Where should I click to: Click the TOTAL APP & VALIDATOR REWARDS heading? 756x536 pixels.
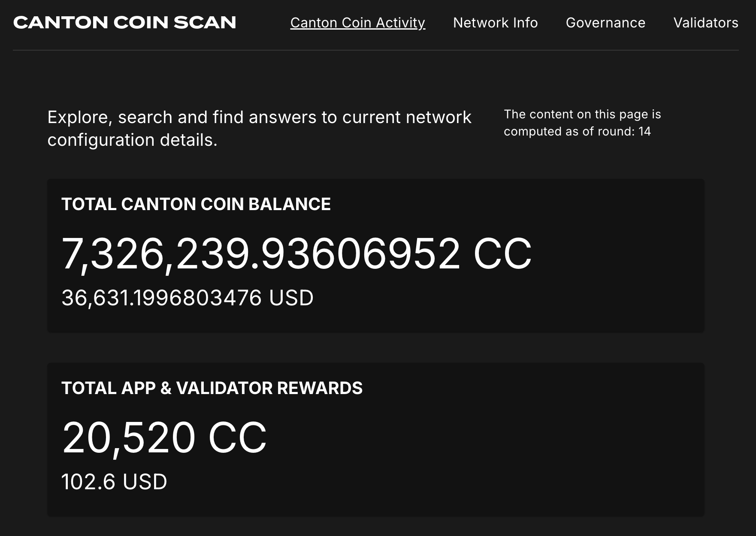(x=212, y=388)
